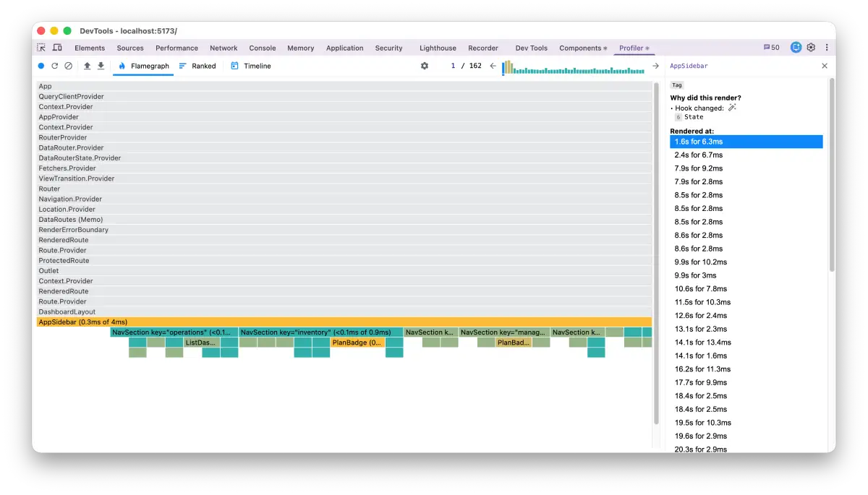Viewport: 868px width, 495px height.
Task: Select NavSection key="inventory" bar
Action: pyautogui.click(x=321, y=332)
